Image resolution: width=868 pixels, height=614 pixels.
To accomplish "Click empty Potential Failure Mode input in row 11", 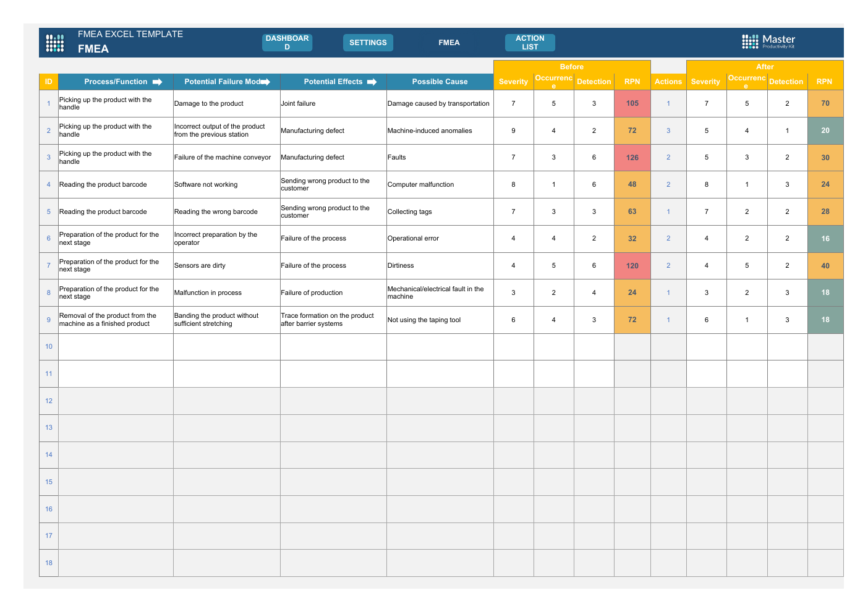I will pyautogui.click(x=227, y=374).
